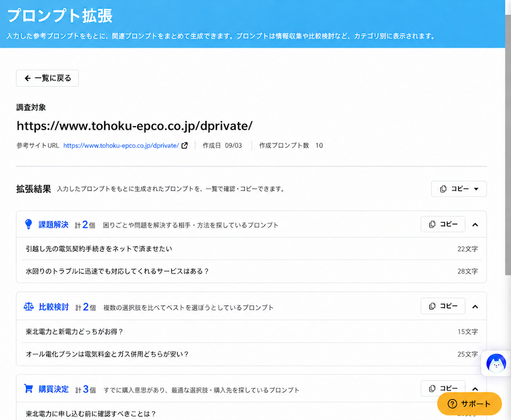The width and height of the screenshot is (511, 420).
Task: Copy the 比較検討 category prompts
Action: 443,306
